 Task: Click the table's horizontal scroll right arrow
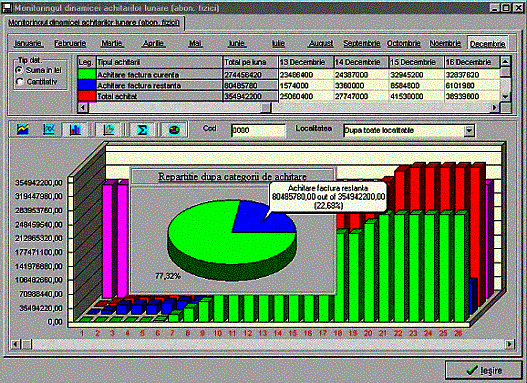point(494,108)
